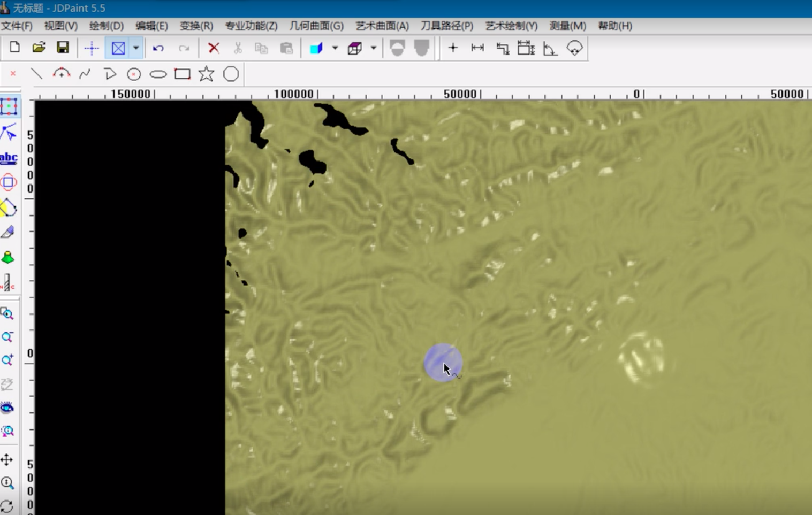
Task: Select the ellipse drawing tool
Action: point(158,74)
